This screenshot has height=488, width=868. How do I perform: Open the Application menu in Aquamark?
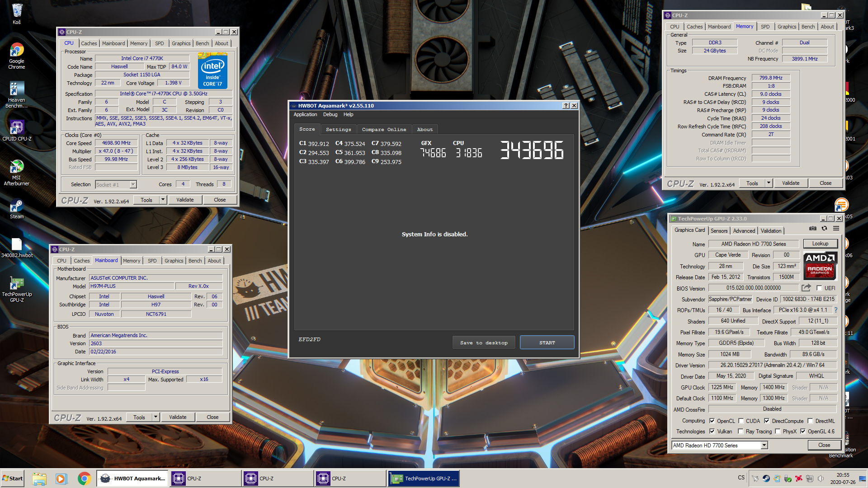(305, 115)
